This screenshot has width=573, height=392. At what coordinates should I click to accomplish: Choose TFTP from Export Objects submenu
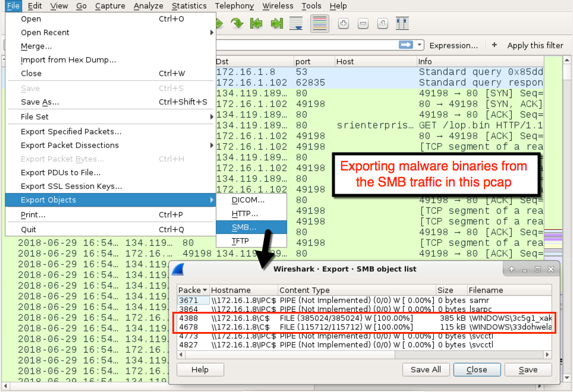[x=251, y=241]
